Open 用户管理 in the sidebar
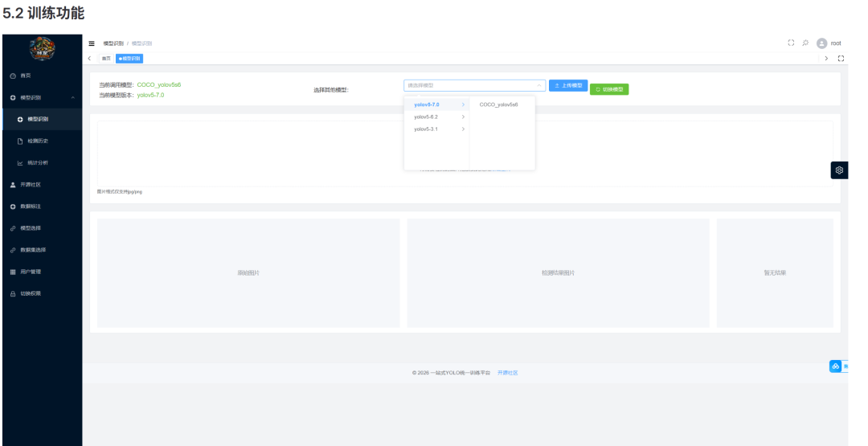 (42, 272)
